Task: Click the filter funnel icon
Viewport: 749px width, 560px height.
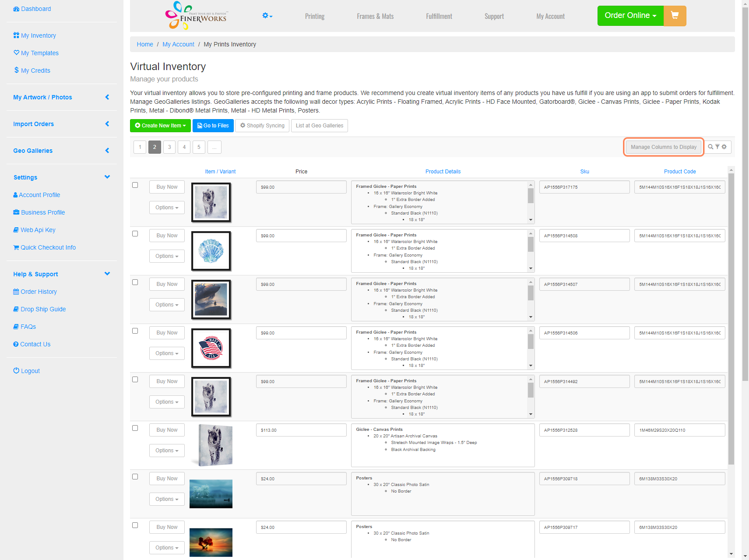Action: tap(717, 147)
